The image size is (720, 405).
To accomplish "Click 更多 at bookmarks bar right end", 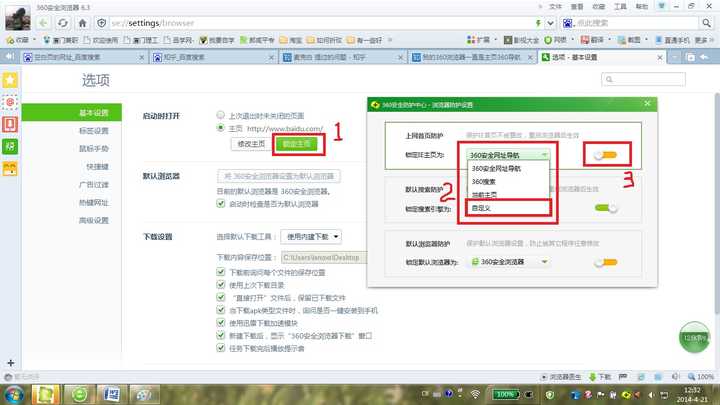I will click(704, 40).
